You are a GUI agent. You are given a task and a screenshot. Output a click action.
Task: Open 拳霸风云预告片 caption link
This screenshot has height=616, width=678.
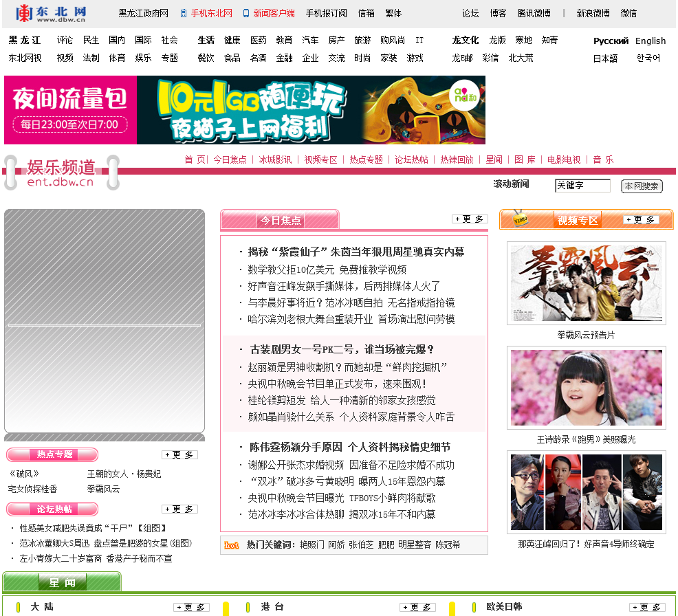click(586, 335)
